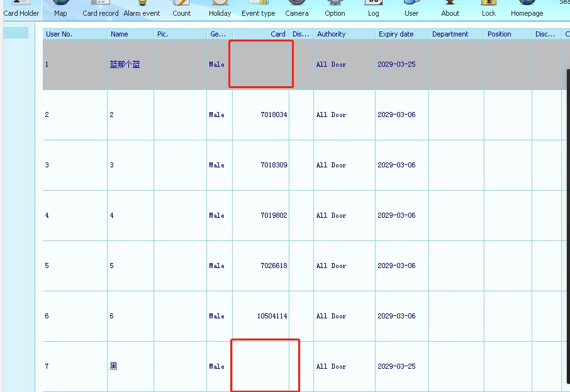
Task: Open the Map view icon
Action: (x=60, y=8)
